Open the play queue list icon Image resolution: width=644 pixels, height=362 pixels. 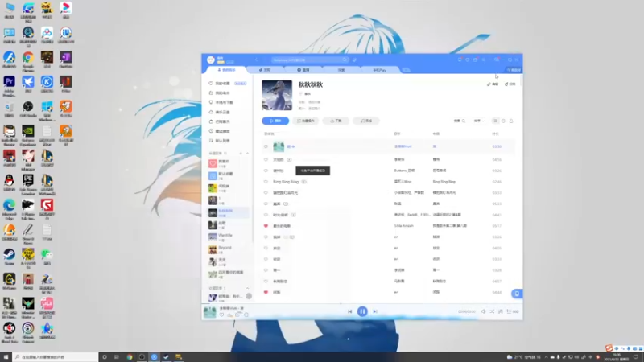coord(512,311)
